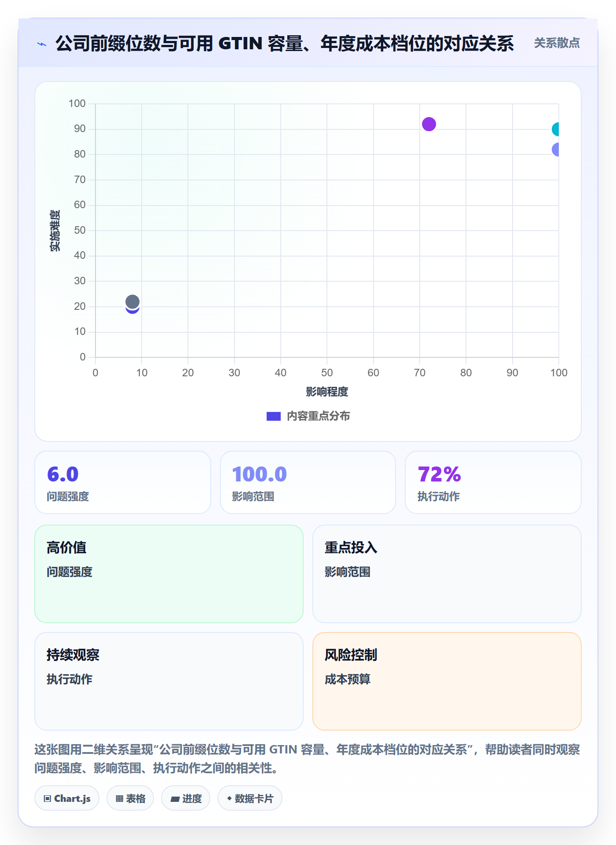The height and width of the screenshot is (845, 616).
Task: Click the 内容重点分布 legend label
Action: click(x=318, y=416)
